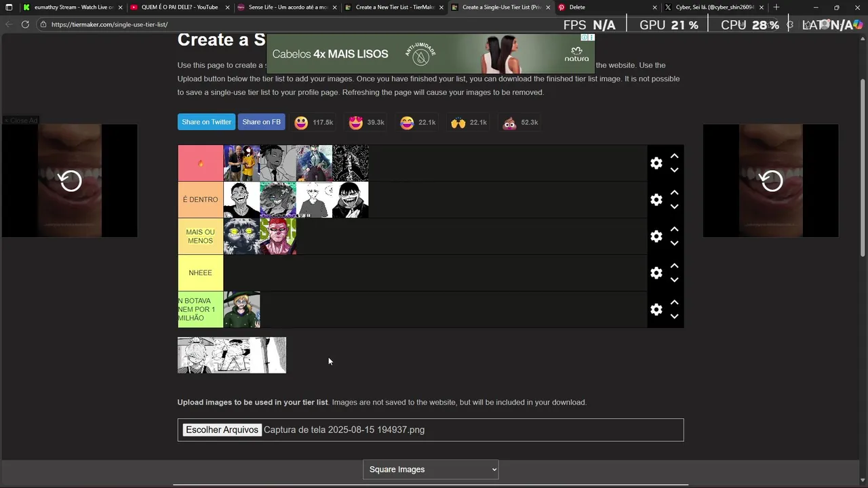The width and height of the screenshot is (868, 488).
Task: React with grinning emoji 117.5k
Action: [313, 123]
